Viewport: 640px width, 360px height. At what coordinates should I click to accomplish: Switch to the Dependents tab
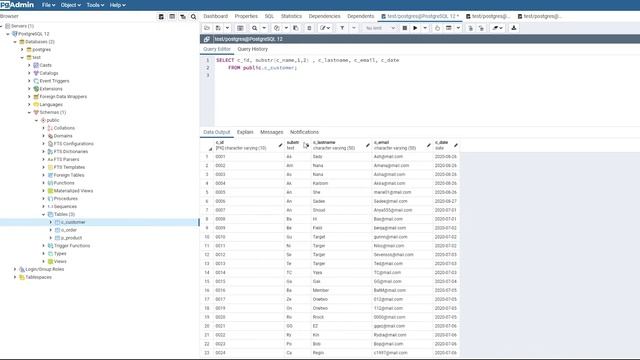(360, 16)
